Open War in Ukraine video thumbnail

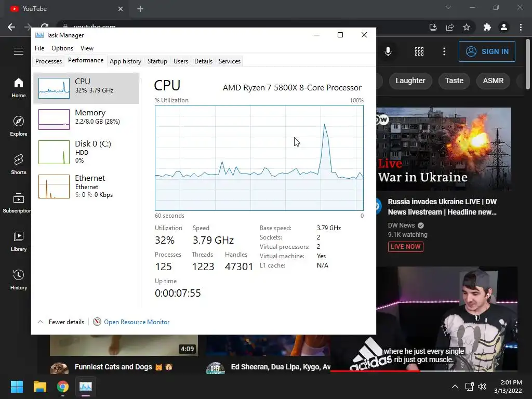pyautogui.click(x=444, y=149)
